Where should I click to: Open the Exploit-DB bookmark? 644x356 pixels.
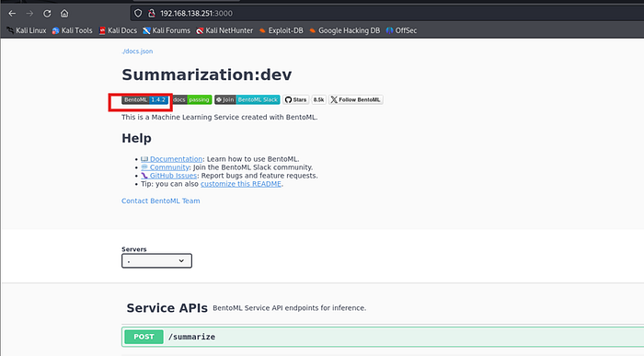click(x=281, y=30)
